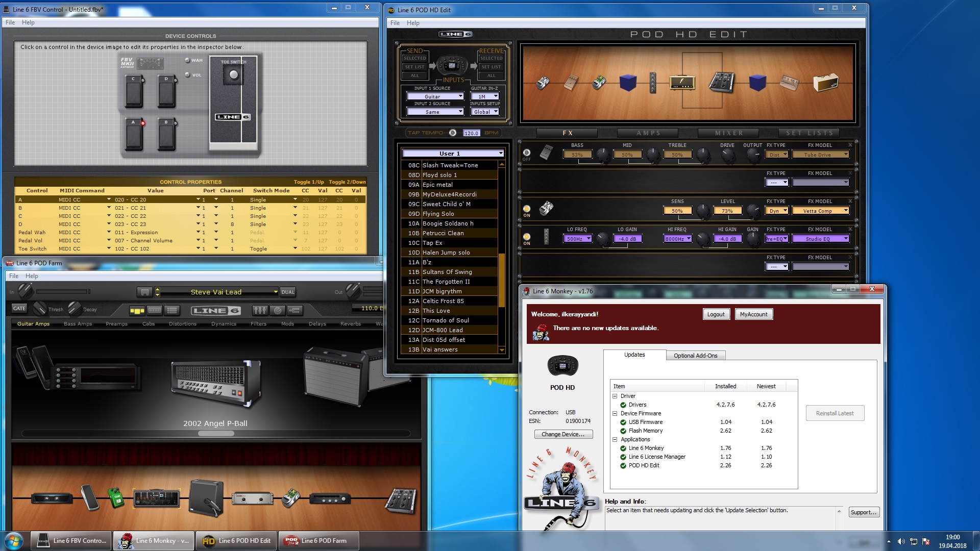The height and width of the screenshot is (551, 980).
Task: Open the Help menu in POD HD Edit
Action: point(413,23)
